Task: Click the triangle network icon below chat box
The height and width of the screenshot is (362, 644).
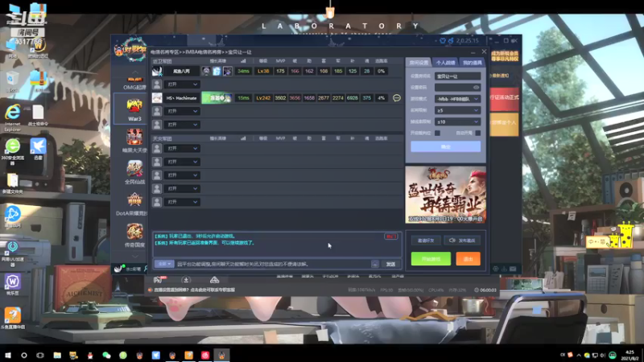Action: pos(214,280)
